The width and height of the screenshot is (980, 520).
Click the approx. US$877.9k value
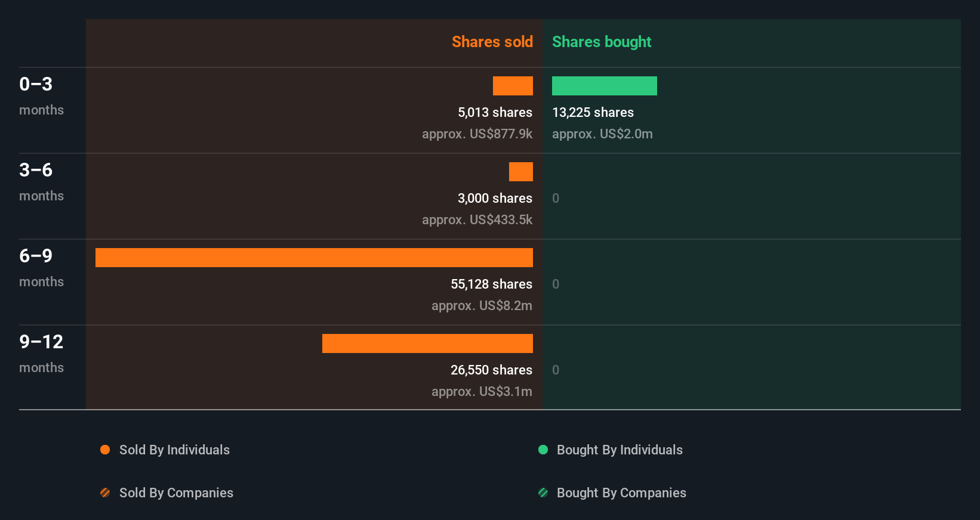(x=477, y=134)
